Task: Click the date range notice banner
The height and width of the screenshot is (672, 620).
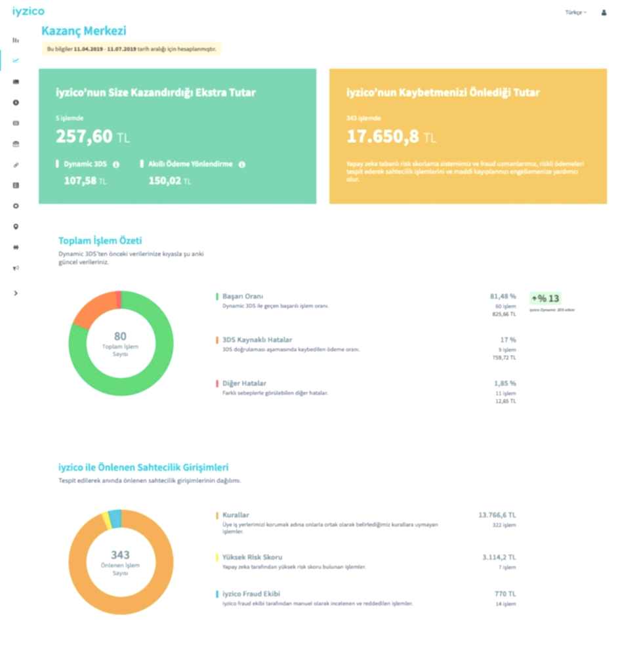Action: 131,49
